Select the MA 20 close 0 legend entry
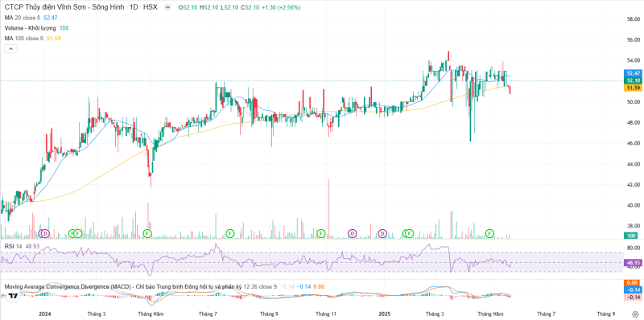Screen dimensions: 644x320 click(x=23, y=18)
